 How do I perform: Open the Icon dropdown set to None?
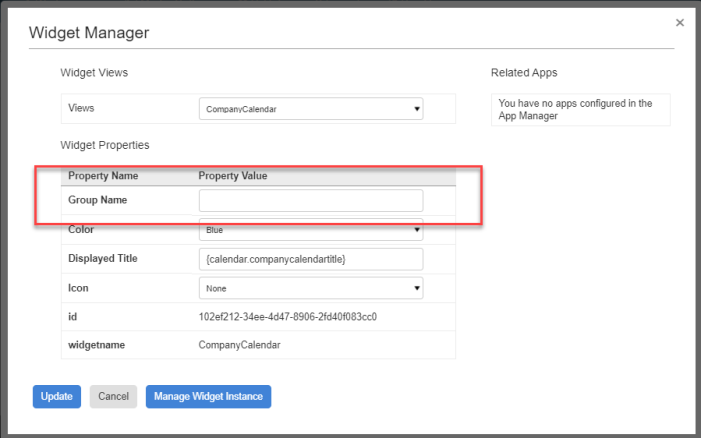coord(311,288)
